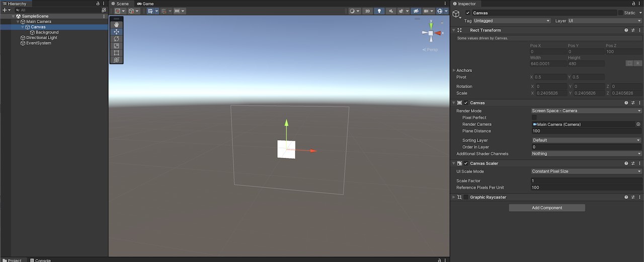Select the Rect tool
This screenshot has height=262, width=644.
tap(116, 52)
